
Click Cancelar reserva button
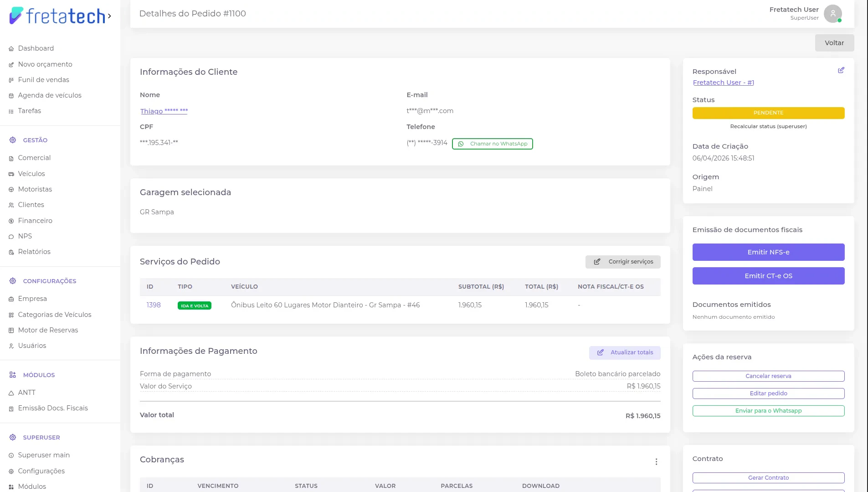point(768,376)
